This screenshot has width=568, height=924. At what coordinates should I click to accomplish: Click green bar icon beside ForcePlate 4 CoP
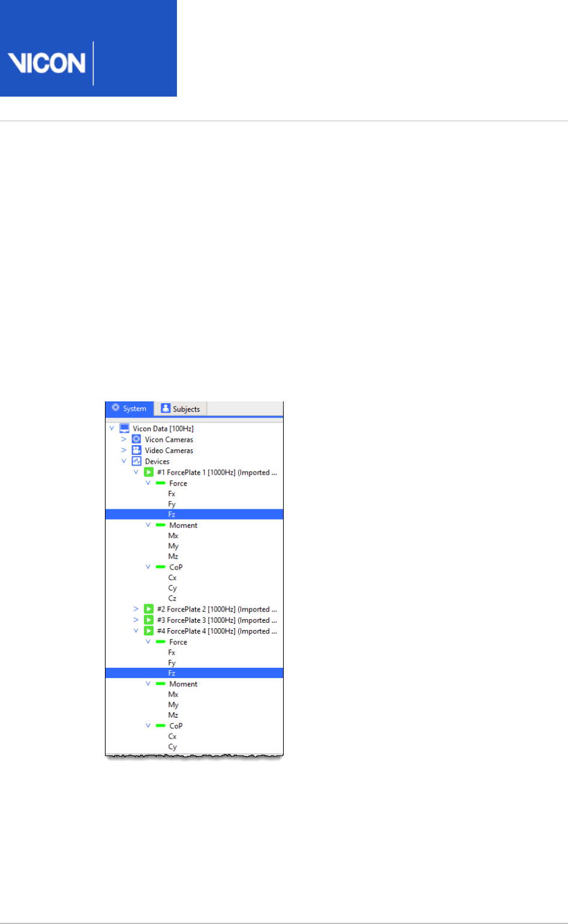(x=160, y=725)
